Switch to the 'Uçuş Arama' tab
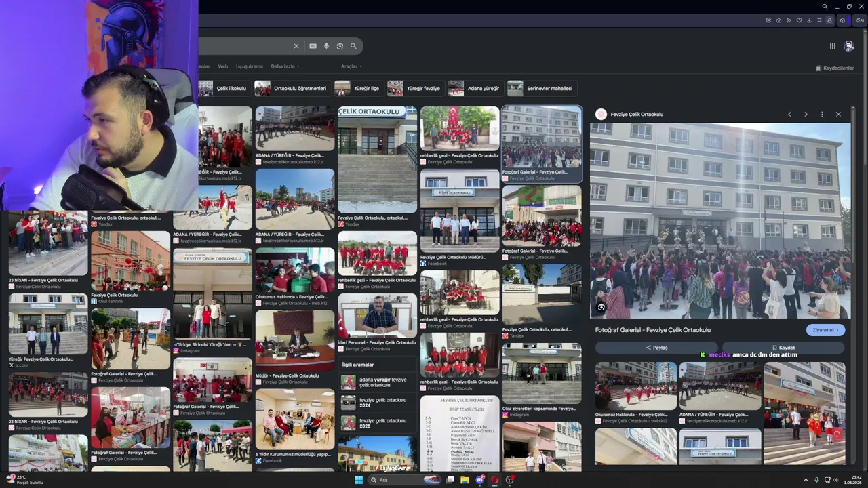868x488 pixels. click(249, 66)
